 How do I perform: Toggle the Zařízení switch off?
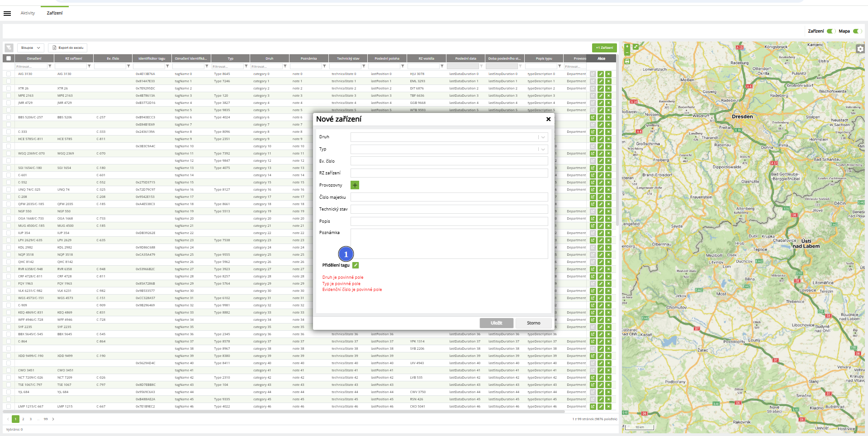coord(830,31)
